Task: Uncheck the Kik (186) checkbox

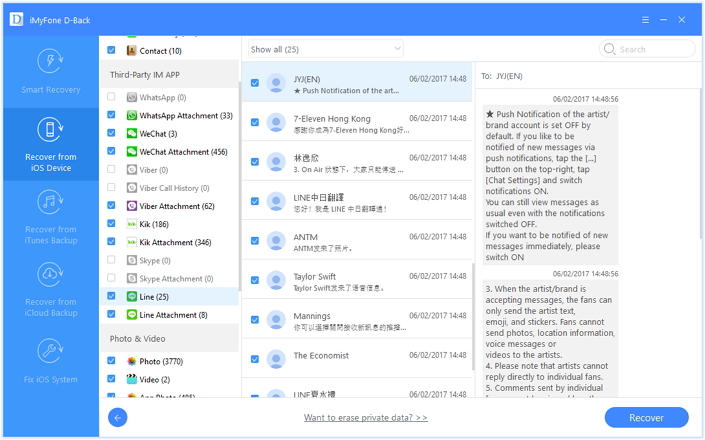Action: 111,223
